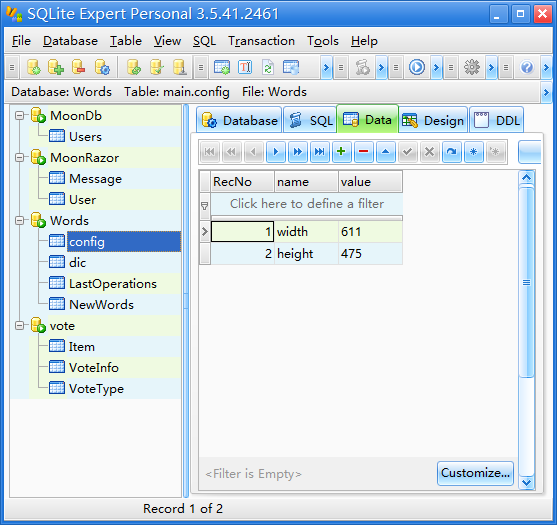Jump to next page of records

pos(298,152)
